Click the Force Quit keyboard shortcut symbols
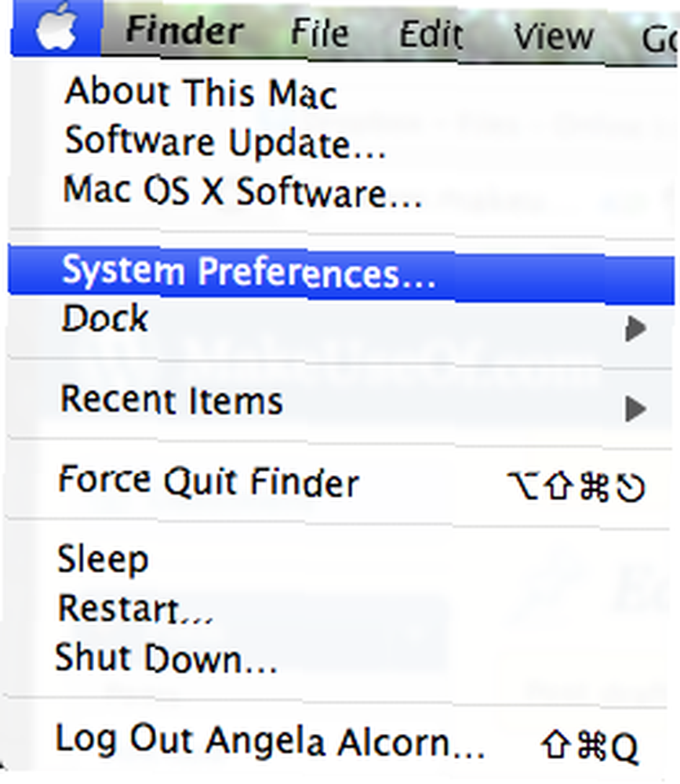 [576, 486]
